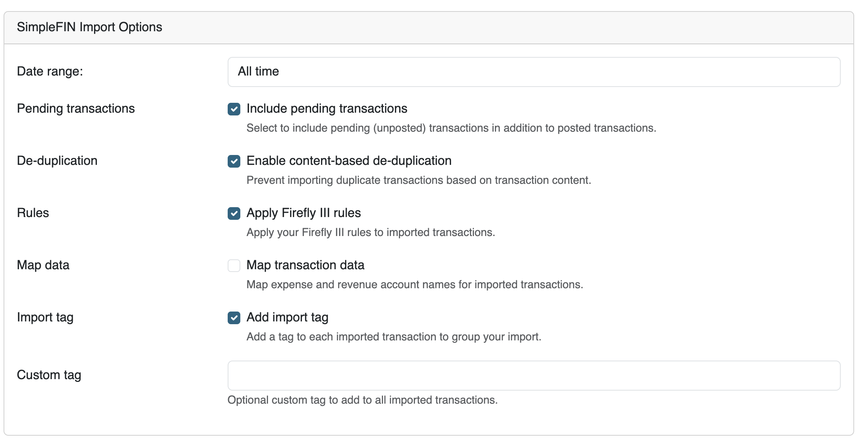This screenshot has height=442, width=868.
Task: Click the "Pending transactions" row label
Action: 75,109
